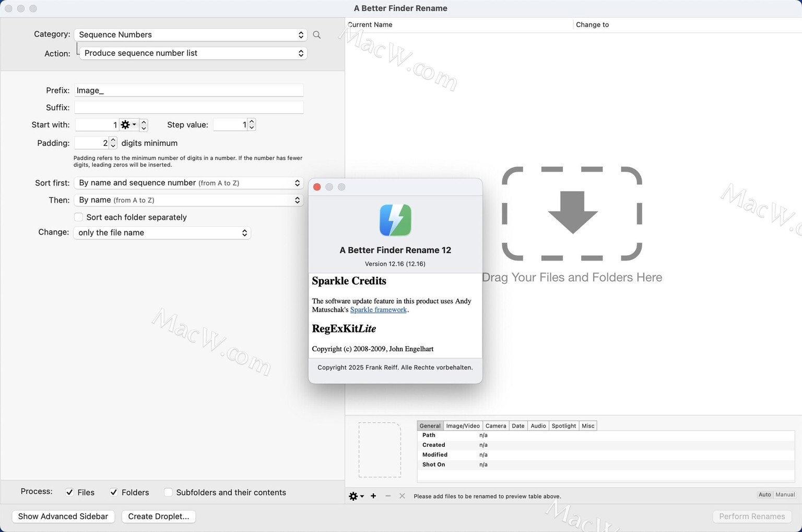Image resolution: width=802 pixels, height=532 pixels.
Task: Select the Misc metadata tab
Action: point(588,426)
